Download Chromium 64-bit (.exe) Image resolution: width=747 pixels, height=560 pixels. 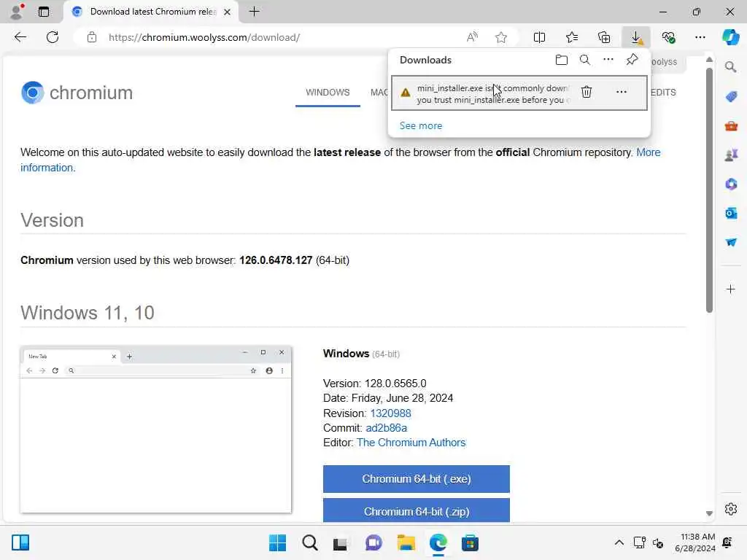417,479
